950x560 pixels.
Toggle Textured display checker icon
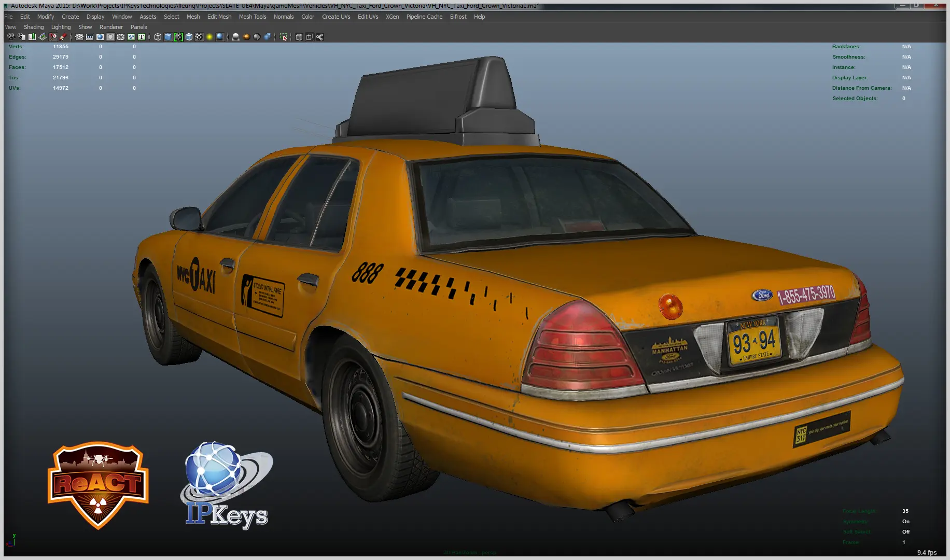coord(199,37)
